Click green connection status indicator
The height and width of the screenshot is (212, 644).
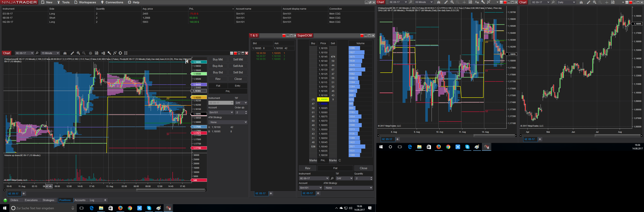tap(5, 200)
